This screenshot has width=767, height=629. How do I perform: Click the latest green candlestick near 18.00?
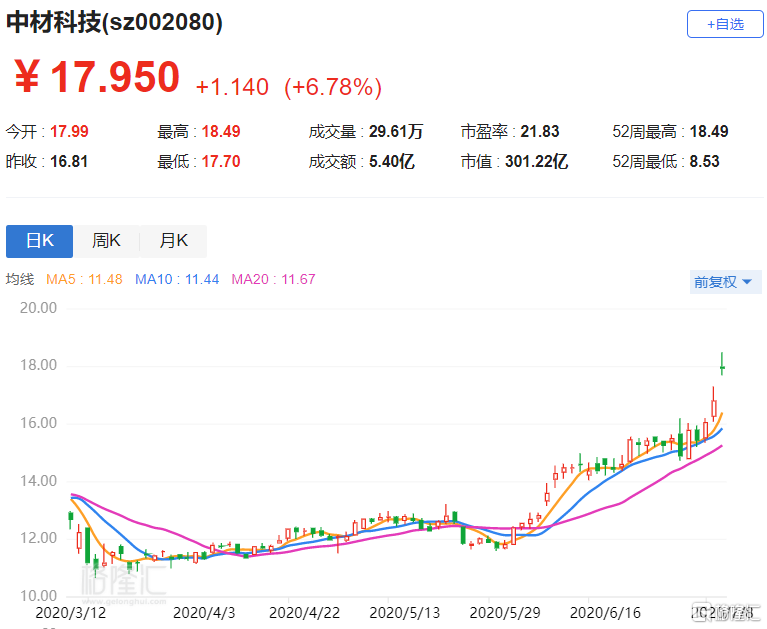point(722,364)
